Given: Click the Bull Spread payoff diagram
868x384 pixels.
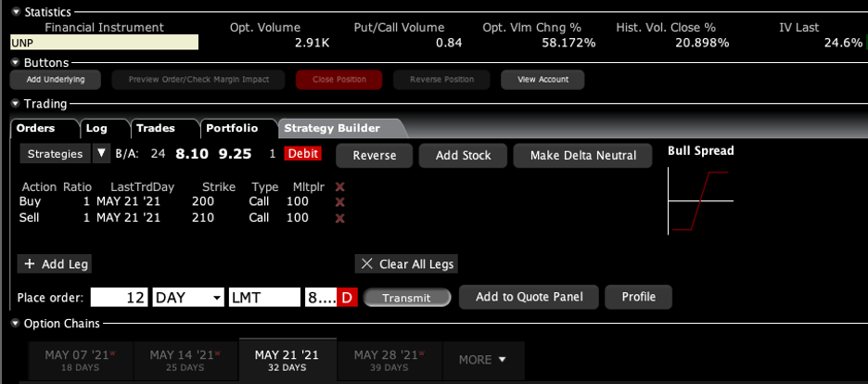Looking at the screenshot, I should coord(700,201).
